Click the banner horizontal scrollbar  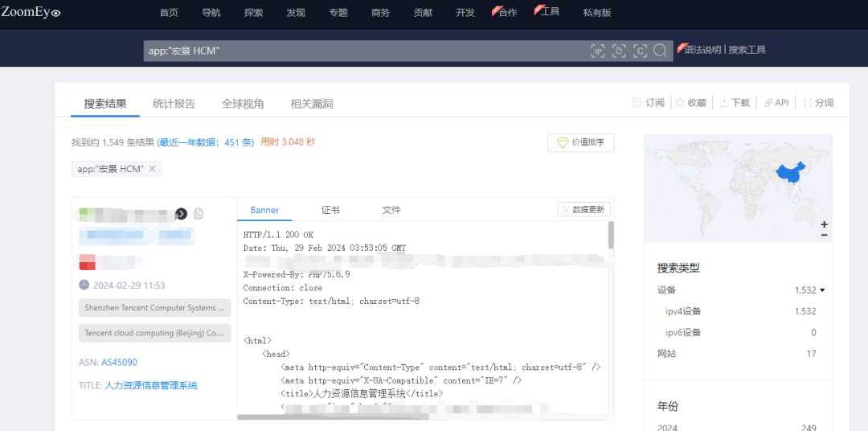pyautogui.click(x=333, y=416)
